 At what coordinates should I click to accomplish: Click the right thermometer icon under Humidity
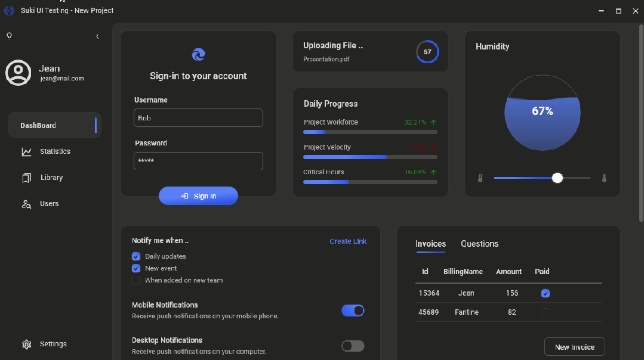(604, 178)
